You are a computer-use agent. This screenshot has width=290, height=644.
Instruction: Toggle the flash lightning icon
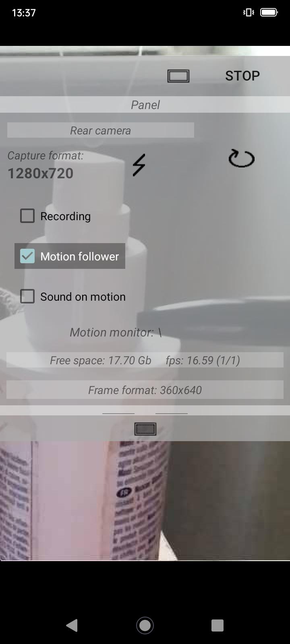click(139, 165)
